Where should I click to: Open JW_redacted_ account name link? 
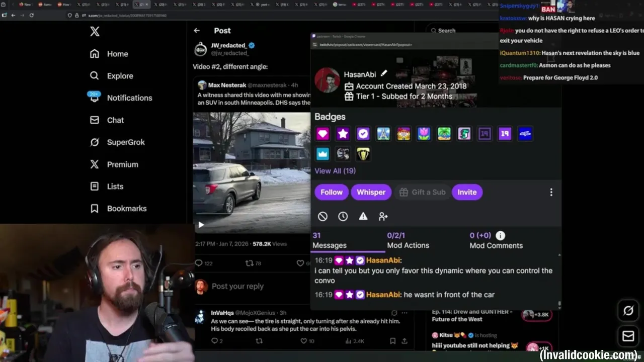[x=228, y=45]
